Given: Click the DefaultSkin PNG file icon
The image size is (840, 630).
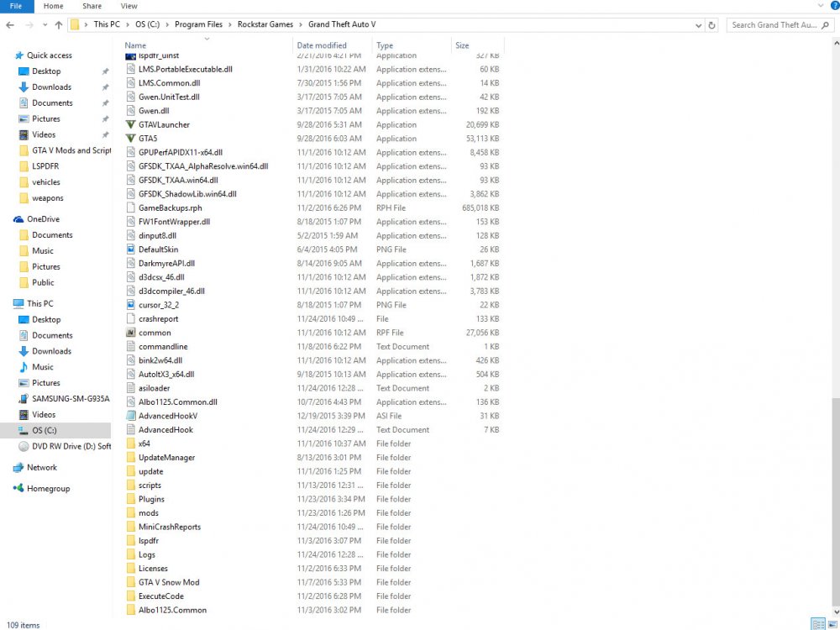Looking at the screenshot, I should pos(130,249).
